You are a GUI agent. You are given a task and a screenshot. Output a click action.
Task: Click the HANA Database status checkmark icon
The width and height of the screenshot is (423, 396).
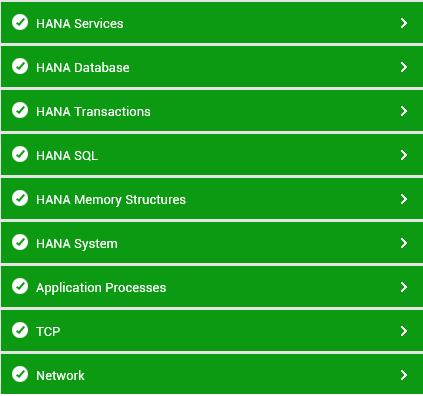coord(20,66)
